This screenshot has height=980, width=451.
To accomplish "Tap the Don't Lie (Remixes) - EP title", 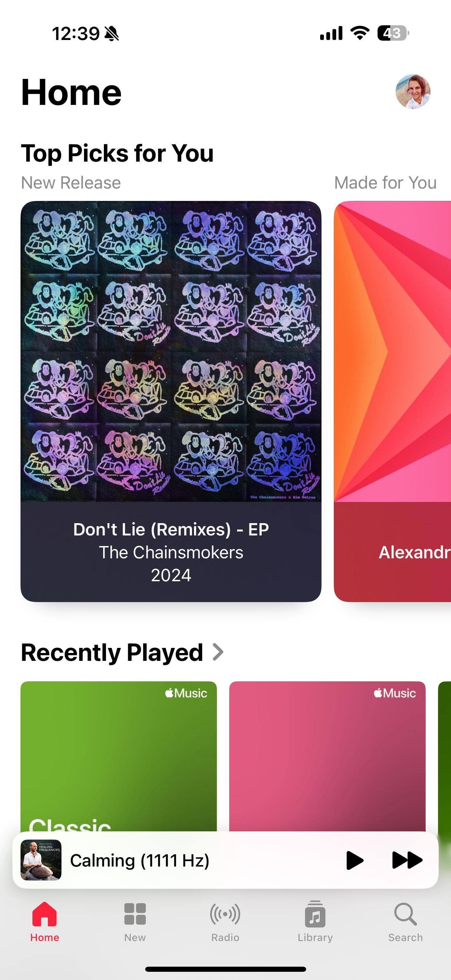I will pos(171,529).
